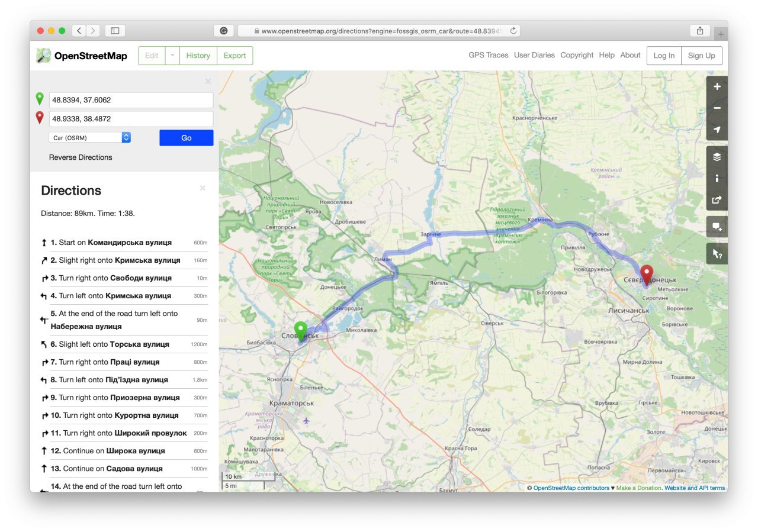This screenshot has height=532, width=758.
Task: Open the Edit dropdown arrow
Action: pyautogui.click(x=172, y=56)
